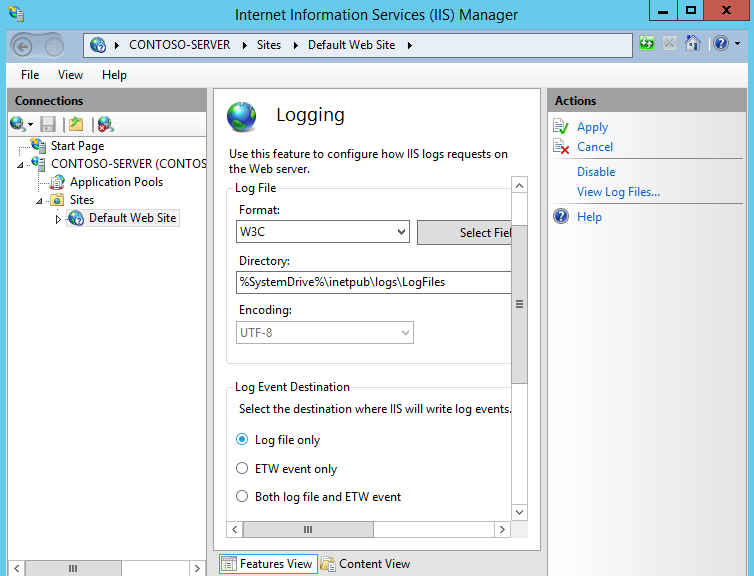Click the blue Help icon in Actions

click(x=561, y=216)
